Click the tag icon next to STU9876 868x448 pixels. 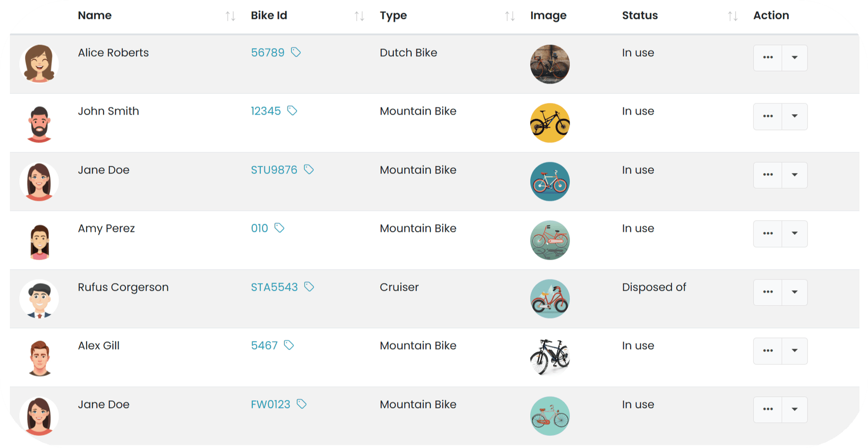(309, 169)
